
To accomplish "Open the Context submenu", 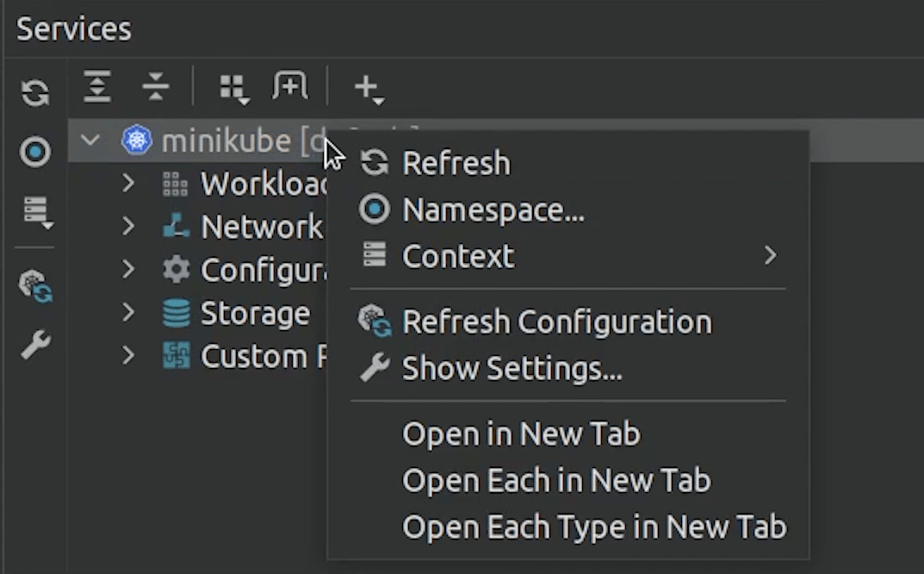I will coord(458,256).
